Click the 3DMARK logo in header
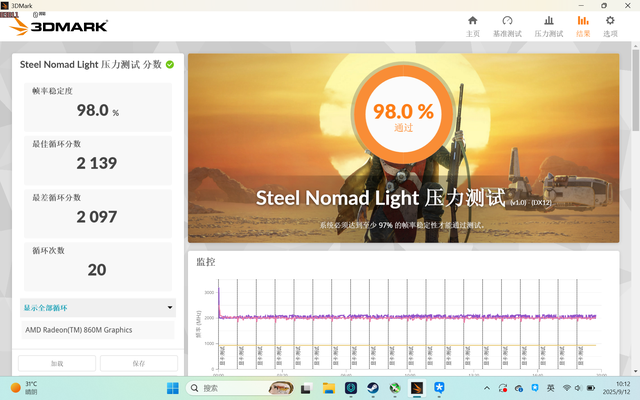The image size is (640, 400). click(58, 27)
